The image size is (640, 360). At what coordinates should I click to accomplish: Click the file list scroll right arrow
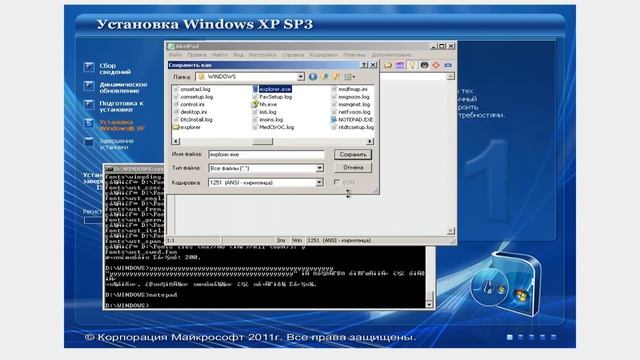(369, 141)
